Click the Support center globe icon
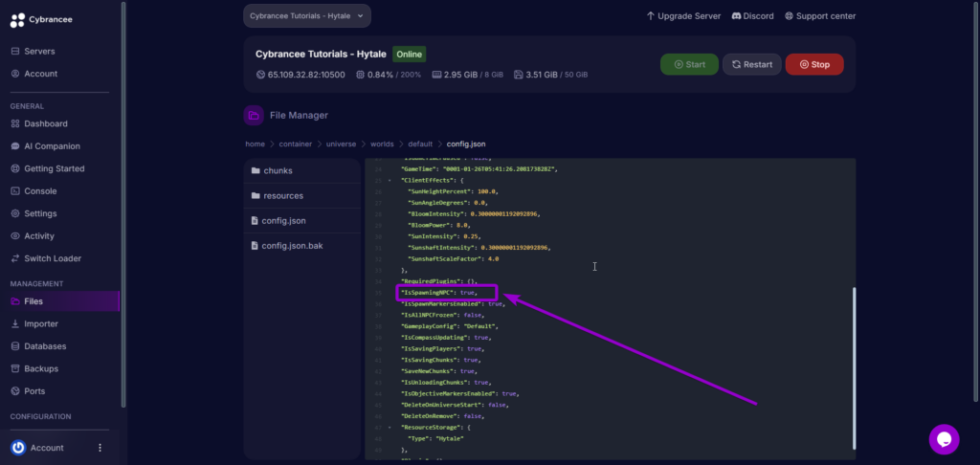Viewport: 980px width, 465px height. click(x=789, y=16)
